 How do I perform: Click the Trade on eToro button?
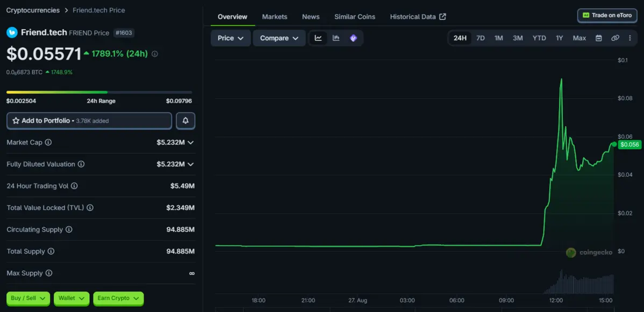pyautogui.click(x=607, y=15)
